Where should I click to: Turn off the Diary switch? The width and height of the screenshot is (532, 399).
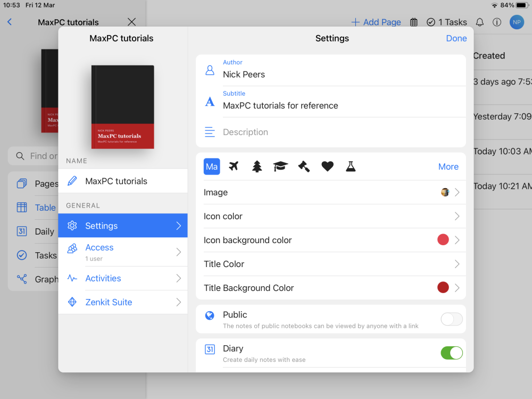pos(451,353)
